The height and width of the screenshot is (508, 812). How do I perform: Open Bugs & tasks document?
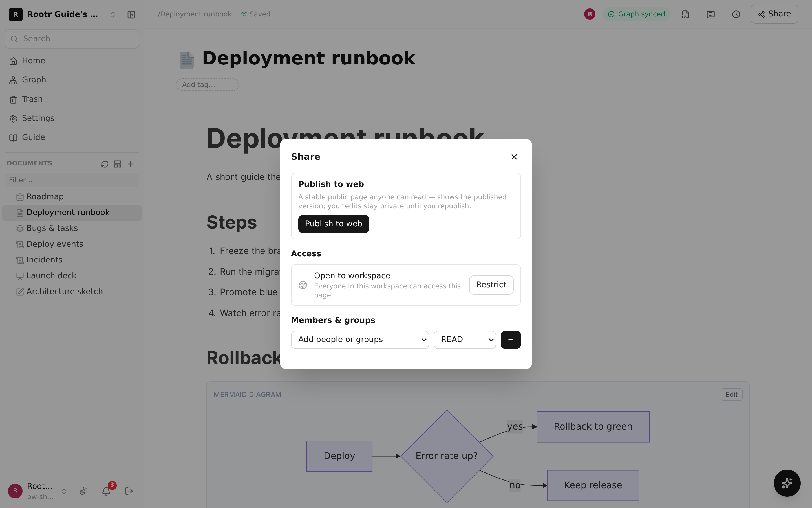[72, 229]
